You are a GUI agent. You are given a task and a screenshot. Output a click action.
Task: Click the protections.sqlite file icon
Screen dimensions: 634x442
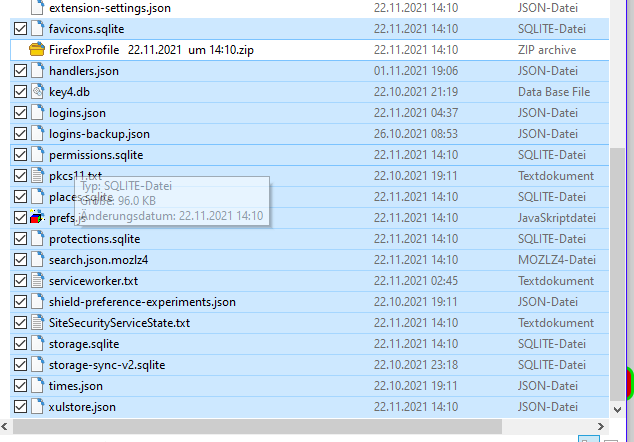(37, 239)
